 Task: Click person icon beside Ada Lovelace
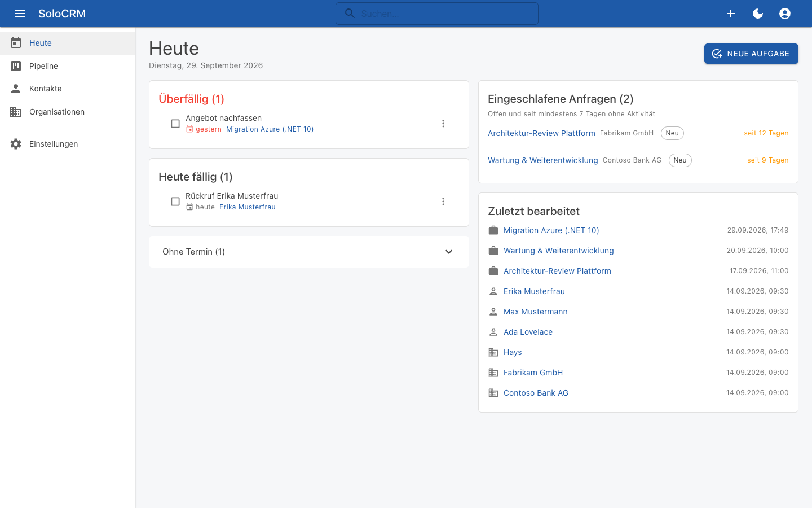point(493,332)
